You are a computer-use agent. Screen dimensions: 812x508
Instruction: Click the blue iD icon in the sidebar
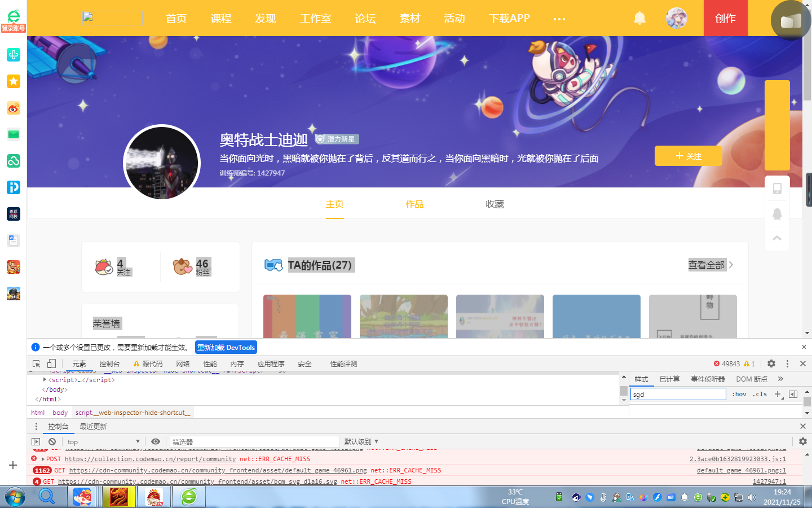click(14, 187)
